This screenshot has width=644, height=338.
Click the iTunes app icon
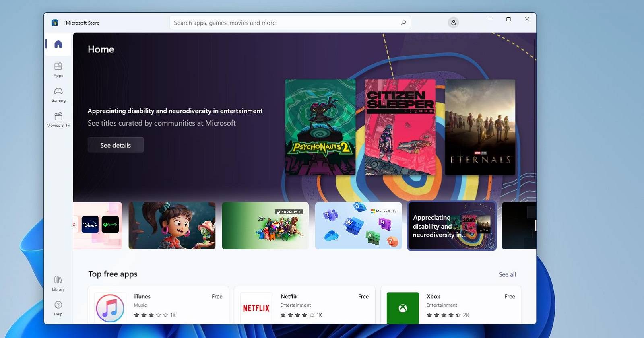pyautogui.click(x=110, y=308)
